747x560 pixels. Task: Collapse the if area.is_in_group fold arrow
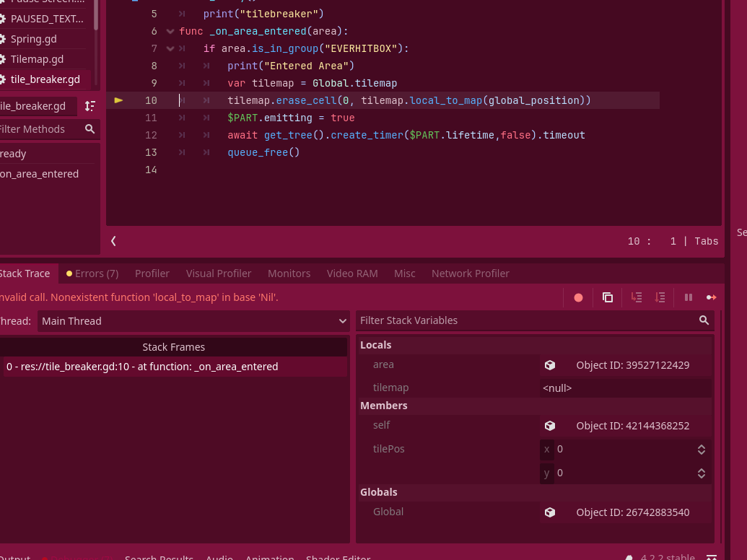point(170,48)
